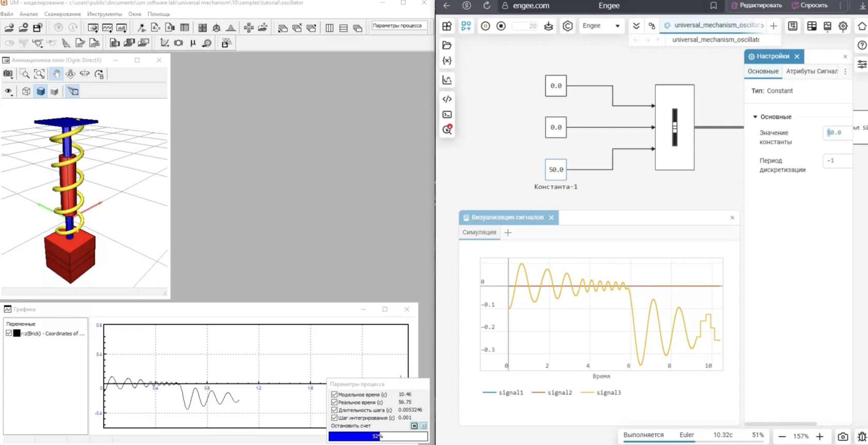This screenshot has height=445, width=868.
Task: Click the Редактировать button in browser bar
Action: [x=756, y=6]
